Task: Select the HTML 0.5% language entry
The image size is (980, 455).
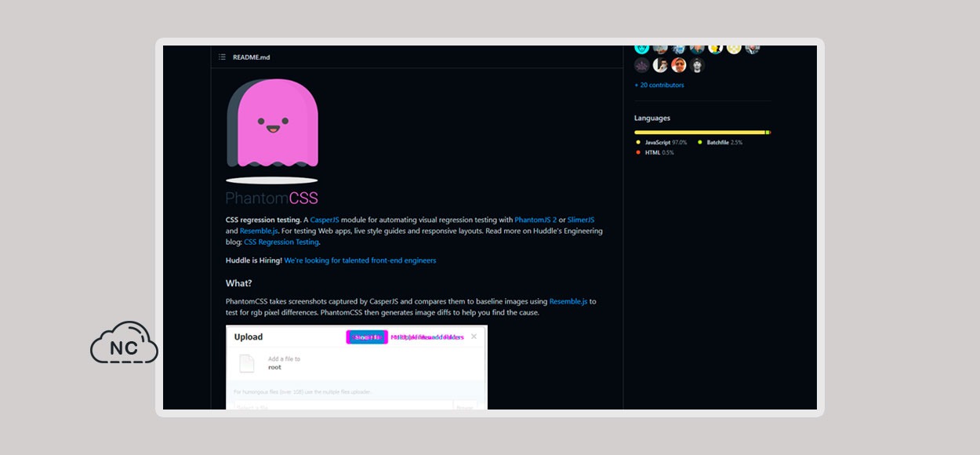Action: point(655,153)
